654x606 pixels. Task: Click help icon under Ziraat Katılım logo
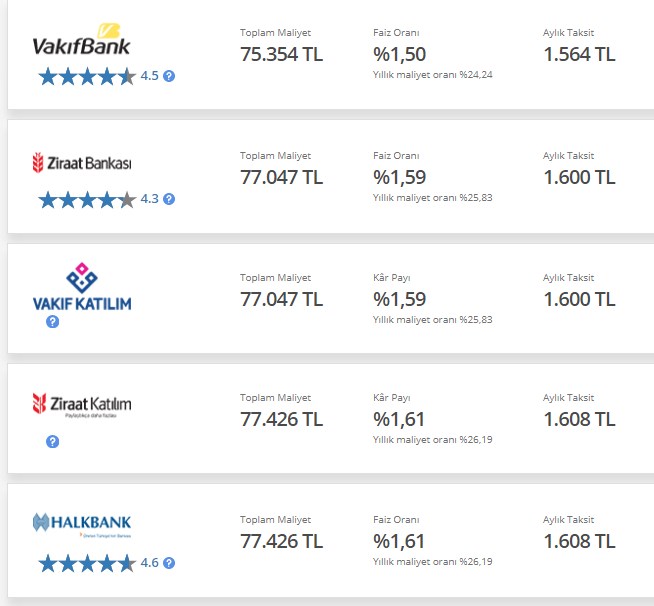(x=53, y=441)
